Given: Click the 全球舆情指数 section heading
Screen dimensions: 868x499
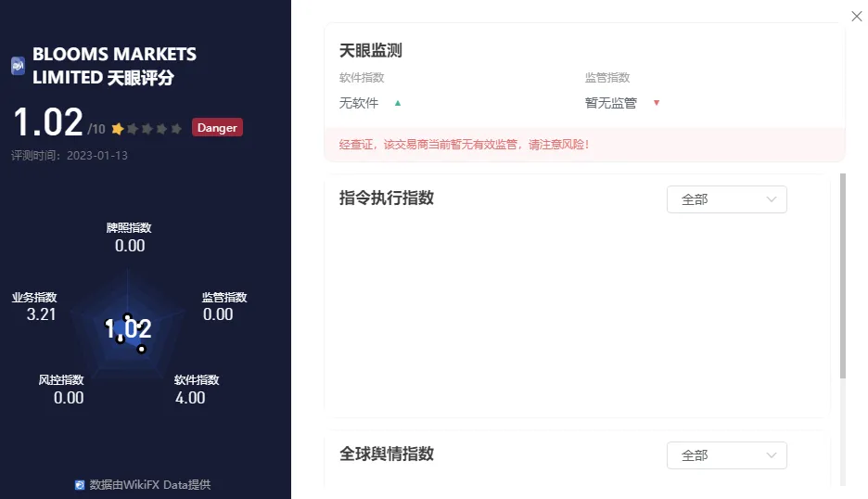Looking at the screenshot, I should (x=387, y=454).
